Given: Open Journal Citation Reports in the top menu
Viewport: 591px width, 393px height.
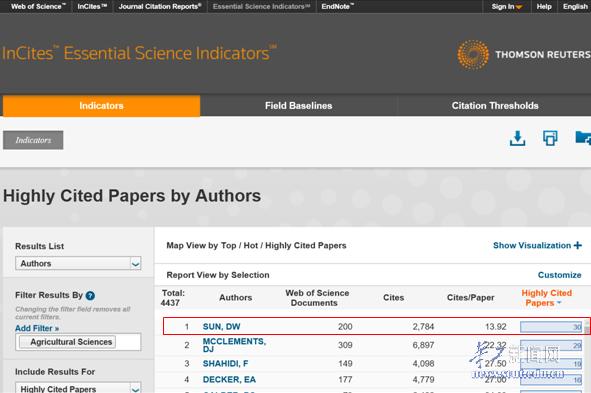Looking at the screenshot, I should [160, 6].
